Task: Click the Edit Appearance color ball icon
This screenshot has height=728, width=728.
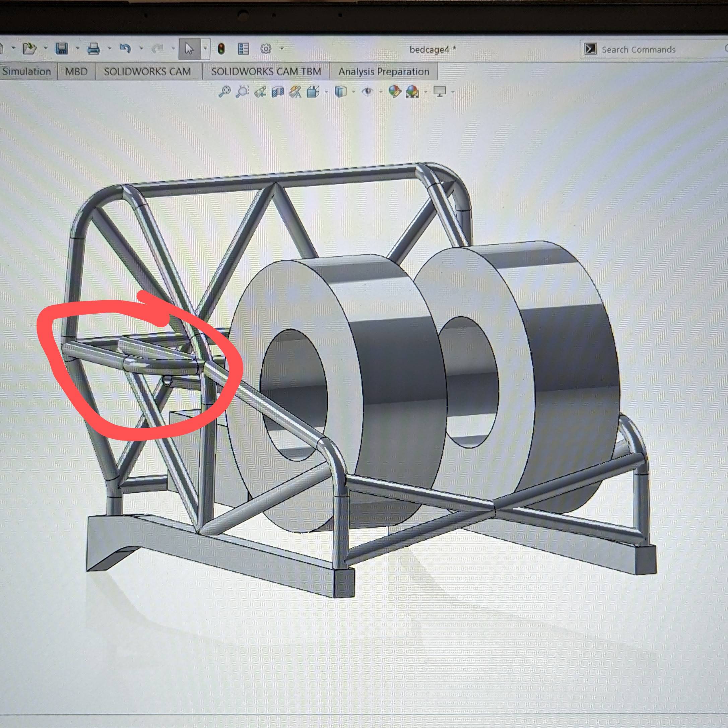Action: (x=395, y=91)
